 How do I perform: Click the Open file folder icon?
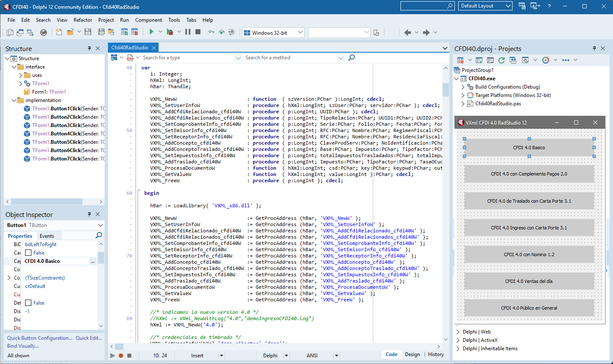click(x=70, y=32)
